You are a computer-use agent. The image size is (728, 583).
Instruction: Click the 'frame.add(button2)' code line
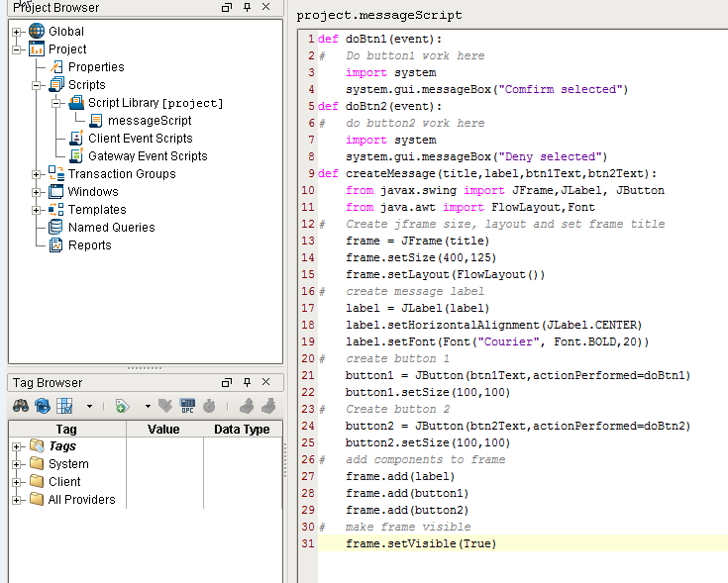(407, 510)
